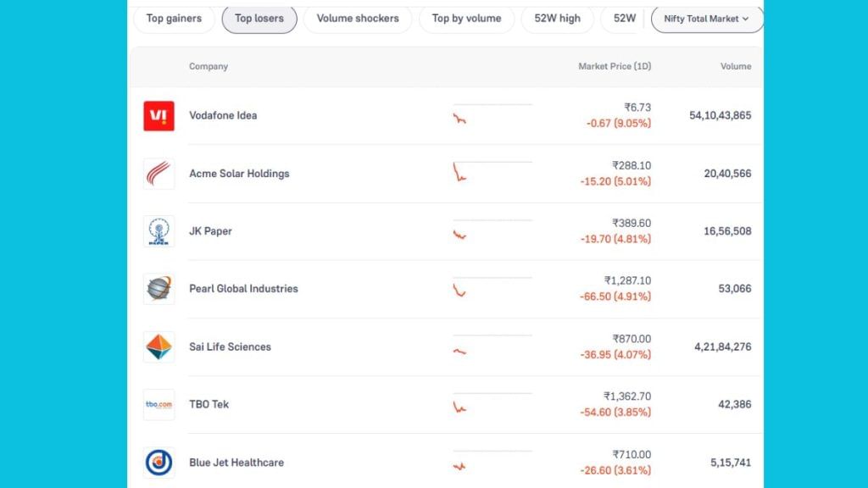Click the Vodafone Idea logo icon

tap(159, 115)
